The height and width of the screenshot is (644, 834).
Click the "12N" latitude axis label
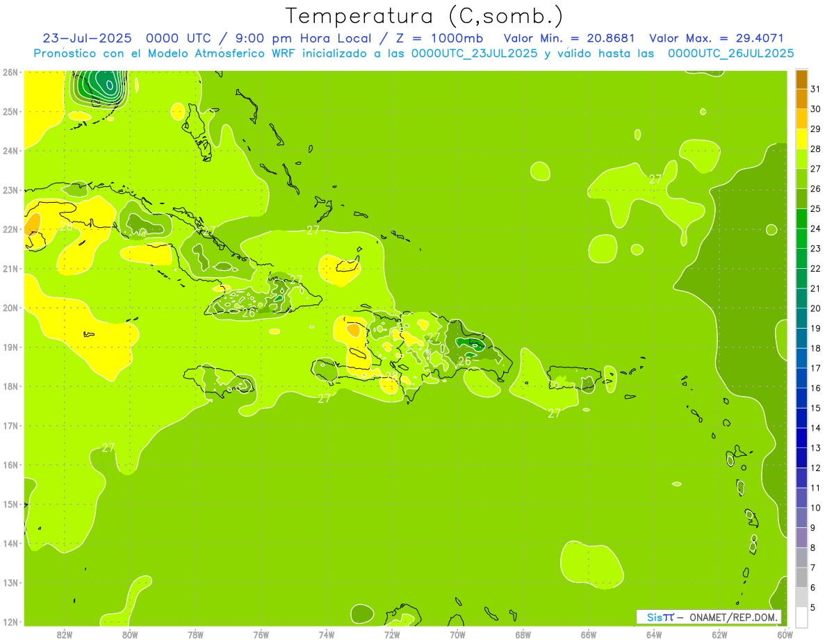point(10,622)
